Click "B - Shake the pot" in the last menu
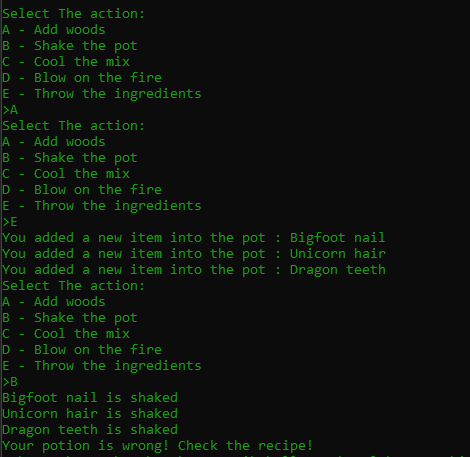470x457 pixels. 70,318
